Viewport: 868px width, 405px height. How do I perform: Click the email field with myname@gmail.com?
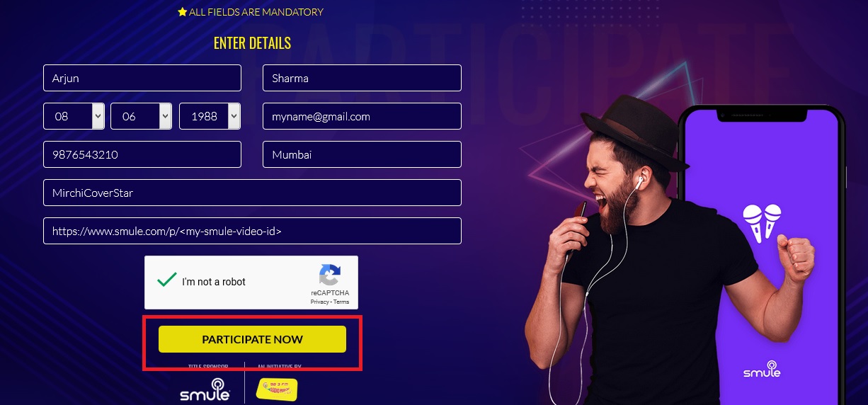coord(362,116)
